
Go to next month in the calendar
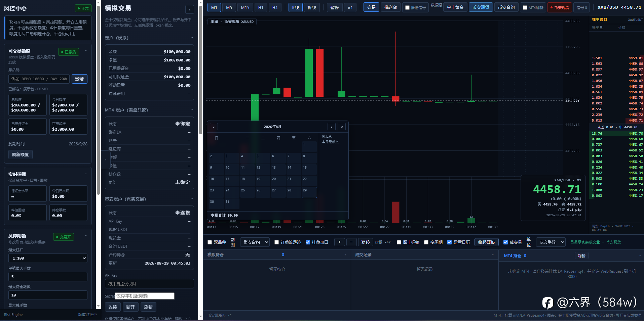click(x=332, y=127)
